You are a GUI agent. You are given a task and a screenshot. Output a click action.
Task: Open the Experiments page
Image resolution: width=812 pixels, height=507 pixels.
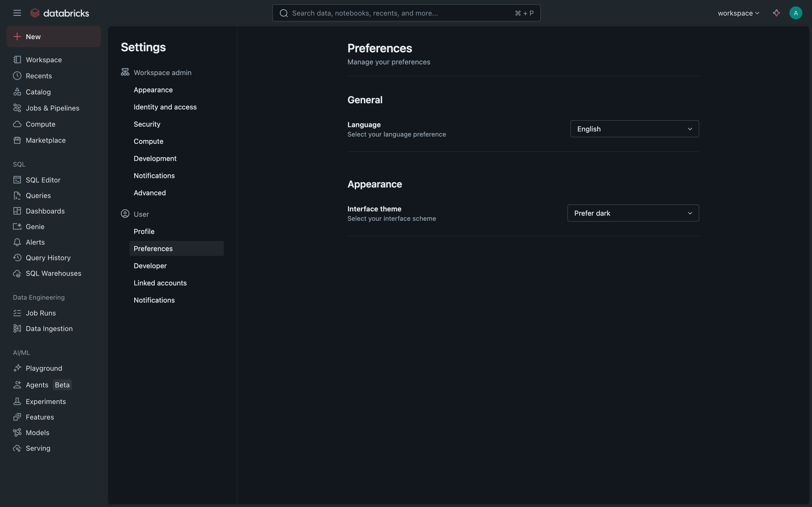click(x=46, y=401)
